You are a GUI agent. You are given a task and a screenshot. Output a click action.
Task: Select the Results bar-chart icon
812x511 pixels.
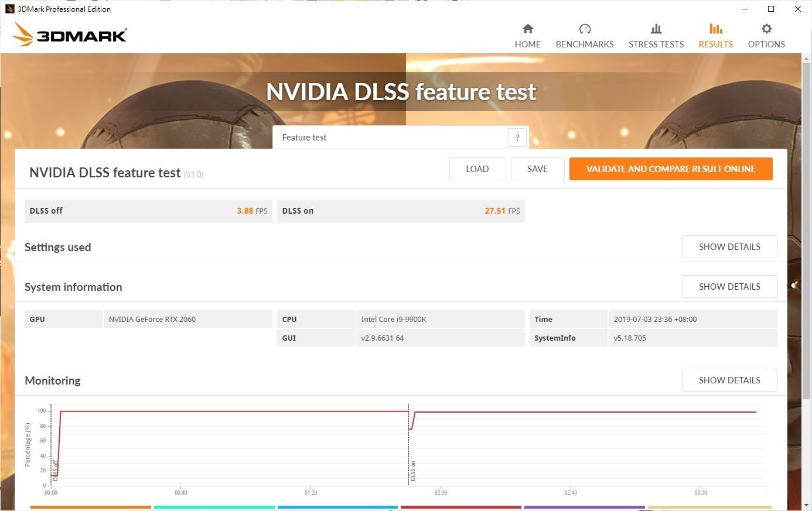pyautogui.click(x=715, y=29)
